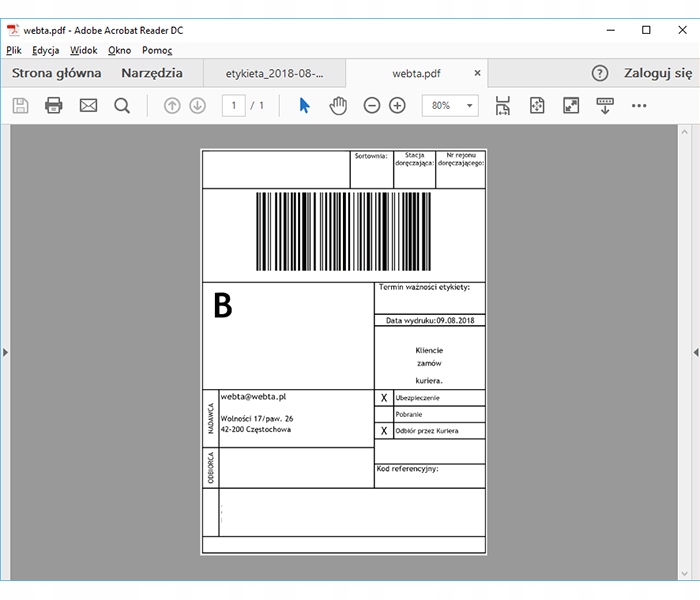Click the barcode on the label
Image resolution: width=700 pixels, height=600 pixels.
343,232
